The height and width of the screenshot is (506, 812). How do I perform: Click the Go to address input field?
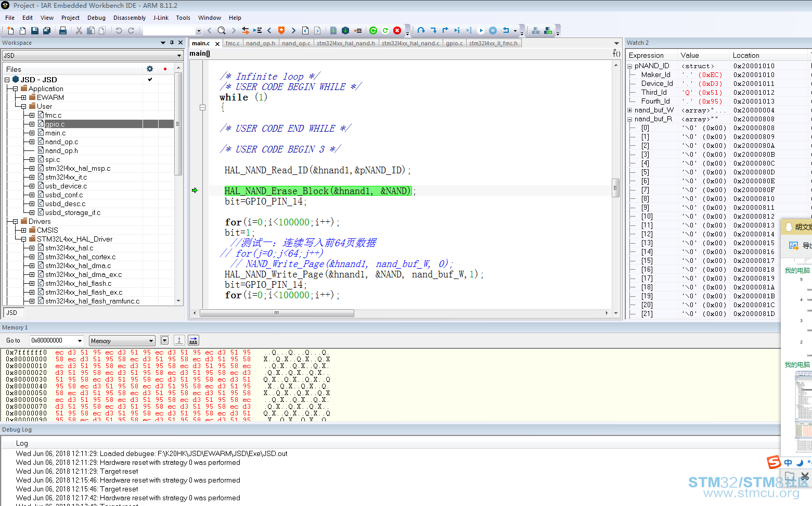pyautogui.click(x=53, y=340)
